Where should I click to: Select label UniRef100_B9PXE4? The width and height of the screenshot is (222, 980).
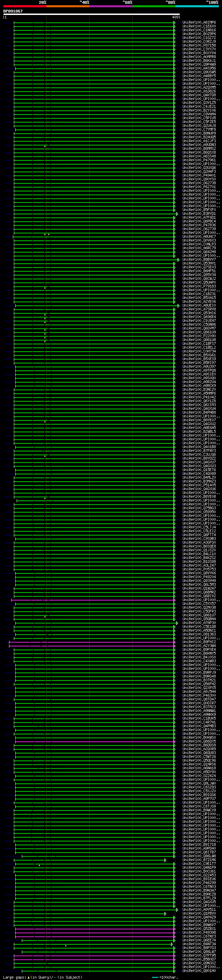[x=199, y=649]
